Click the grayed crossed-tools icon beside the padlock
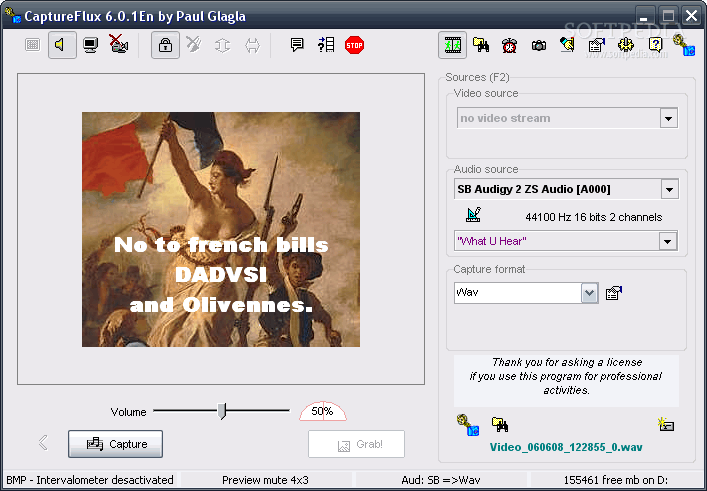707x491 pixels. coord(193,45)
